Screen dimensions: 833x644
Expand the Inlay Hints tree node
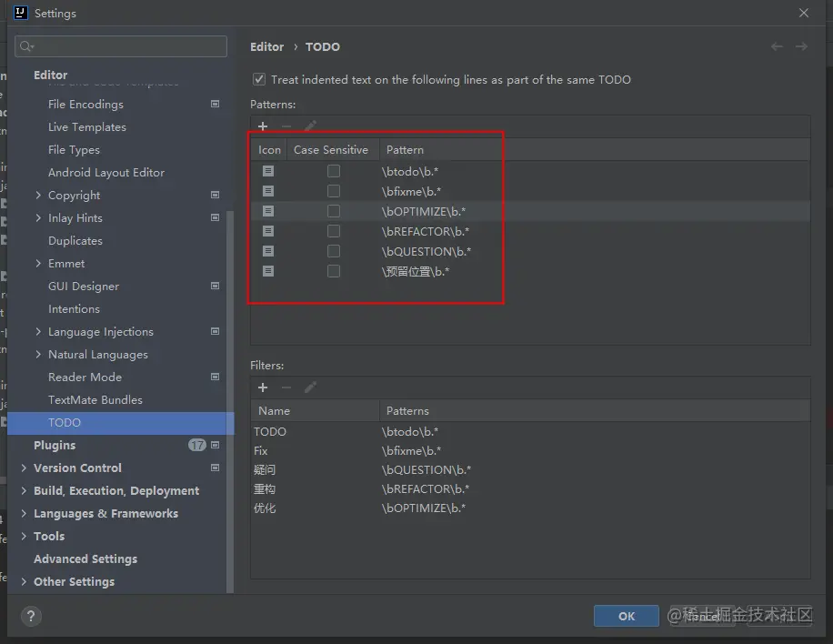point(38,218)
